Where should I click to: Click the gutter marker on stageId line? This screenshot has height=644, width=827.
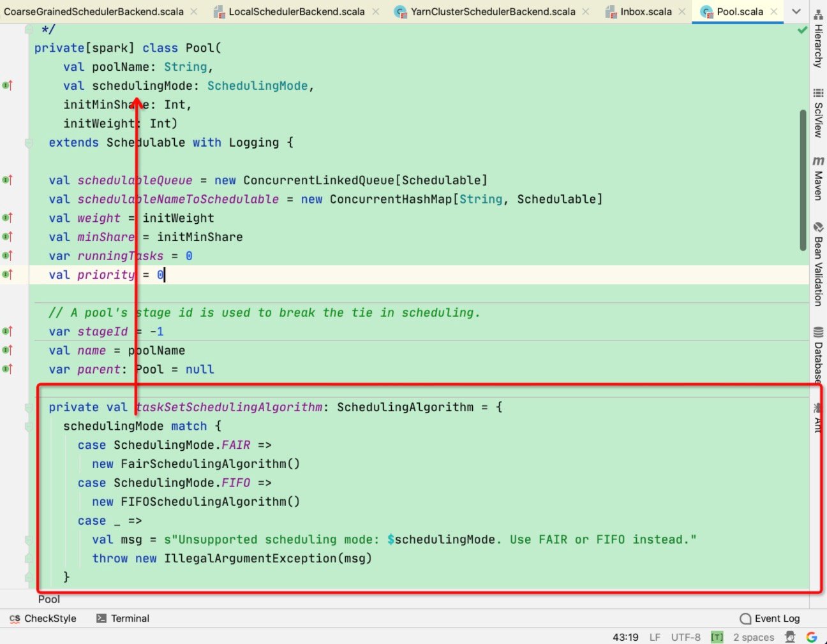pyautogui.click(x=7, y=332)
